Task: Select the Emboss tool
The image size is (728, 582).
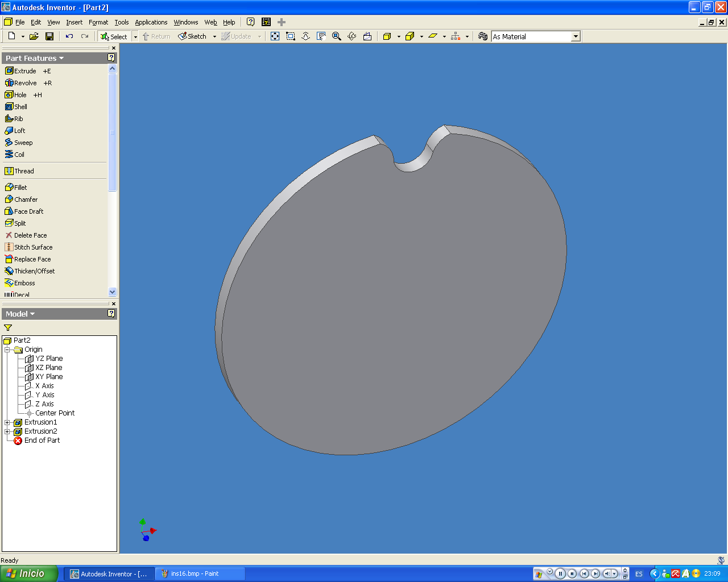Action: [20, 283]
